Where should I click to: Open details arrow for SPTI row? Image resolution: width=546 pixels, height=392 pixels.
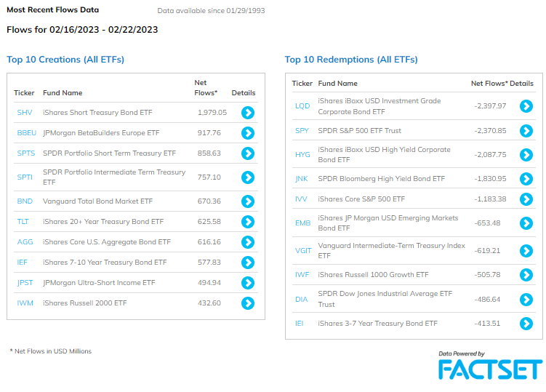point(248,177)
